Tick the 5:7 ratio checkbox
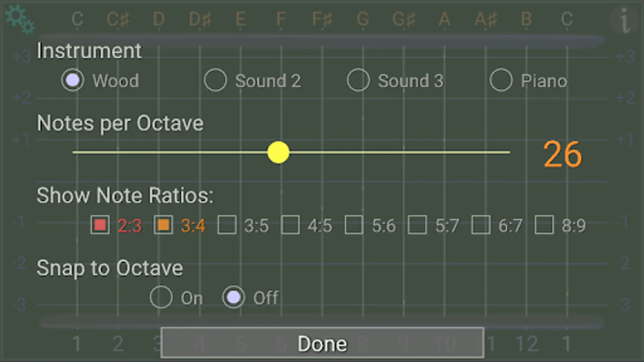Screen dimensions: 644x362 tap(417, 225)
